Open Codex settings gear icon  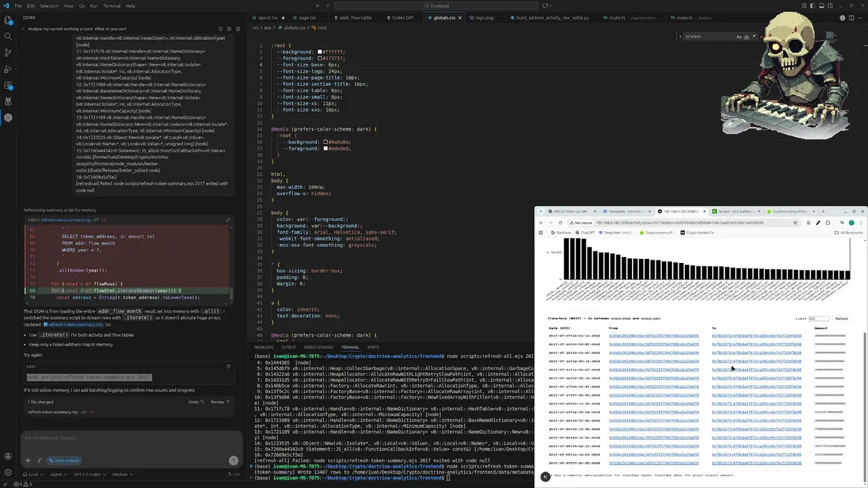229,29
